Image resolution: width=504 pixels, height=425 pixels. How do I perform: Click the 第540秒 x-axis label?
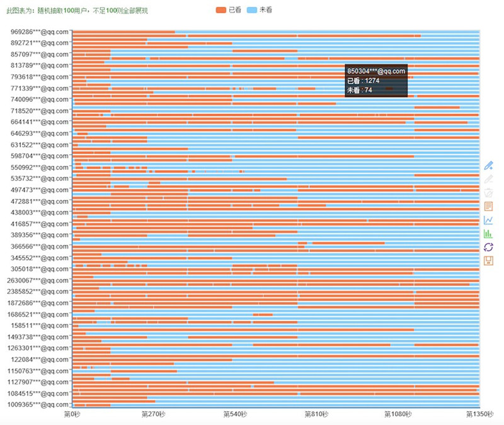click(x=235, y=414)
